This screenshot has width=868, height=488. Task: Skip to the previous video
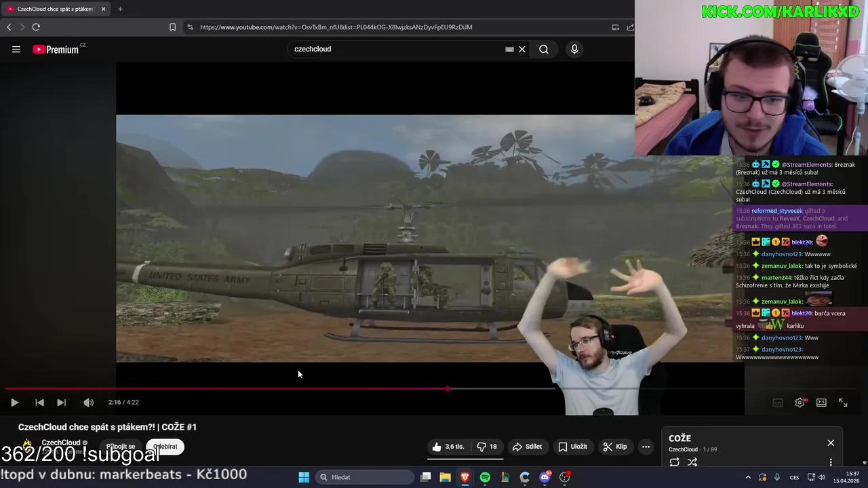(39, 403)
